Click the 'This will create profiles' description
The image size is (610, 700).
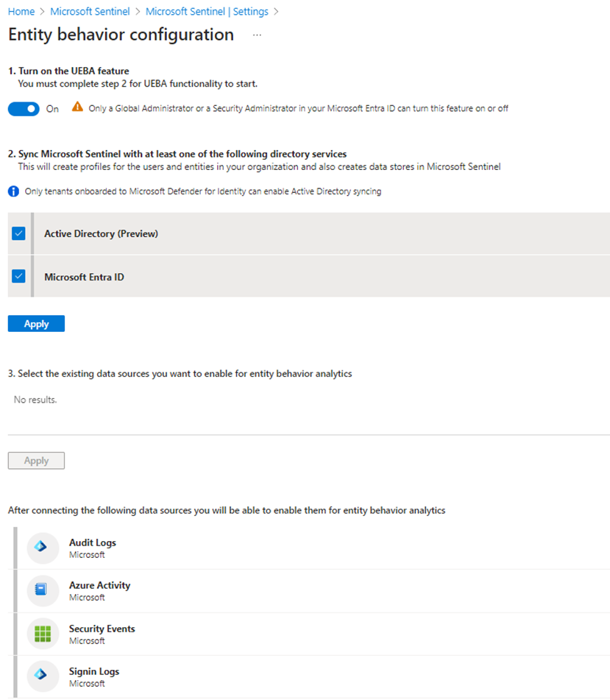point(259,167)
